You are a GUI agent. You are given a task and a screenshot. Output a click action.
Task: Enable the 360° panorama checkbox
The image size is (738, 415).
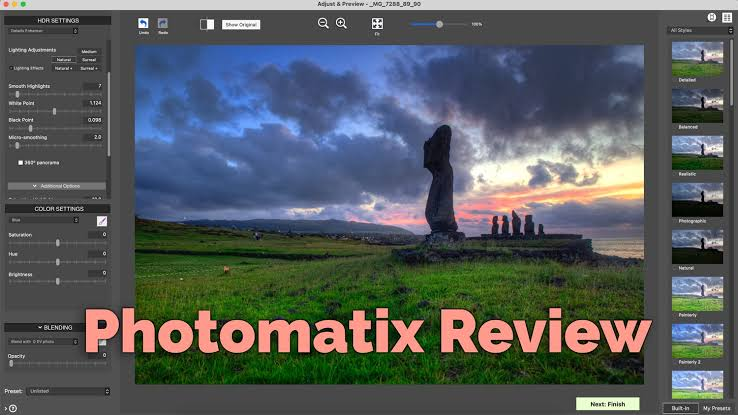click(x=20, y=162)
